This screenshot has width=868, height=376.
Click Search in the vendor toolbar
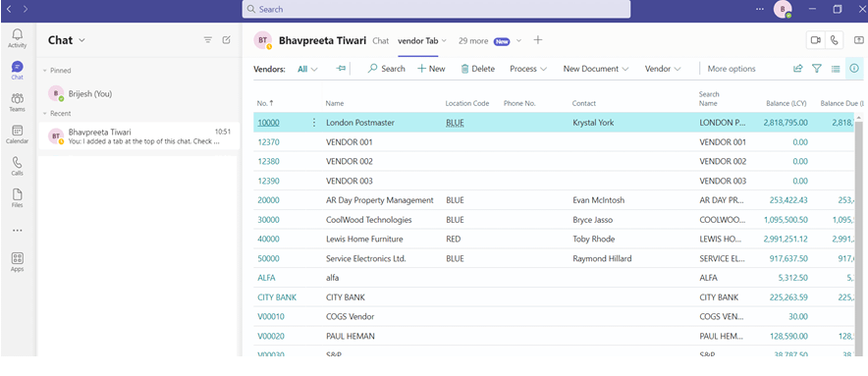(387, 69)
